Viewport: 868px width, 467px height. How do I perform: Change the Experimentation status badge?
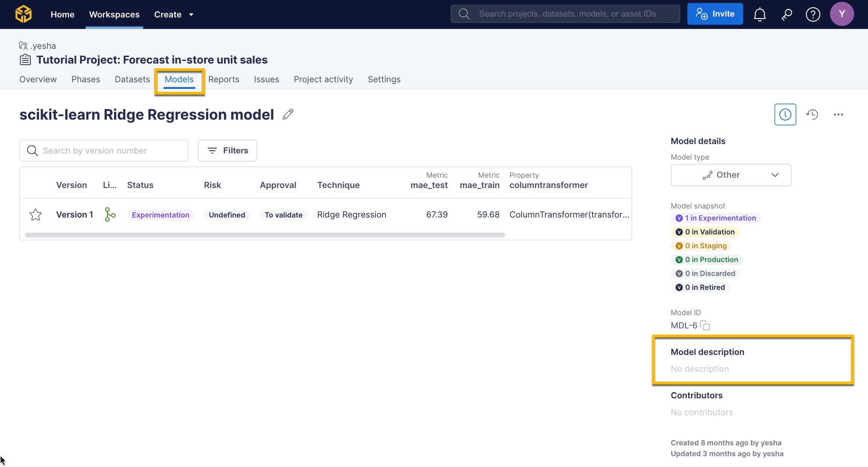160,215
